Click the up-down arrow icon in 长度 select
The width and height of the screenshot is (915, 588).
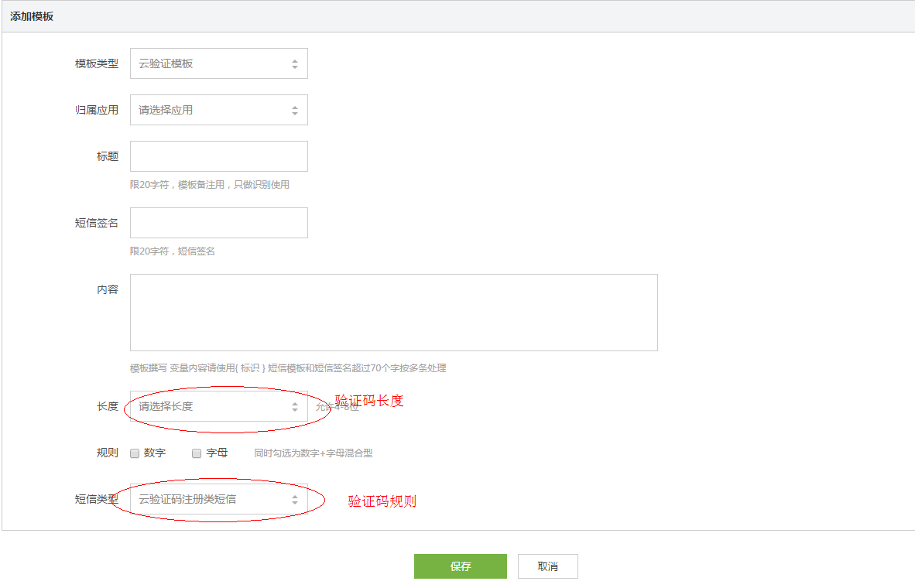pyautogui.click(x=294, y=406)
